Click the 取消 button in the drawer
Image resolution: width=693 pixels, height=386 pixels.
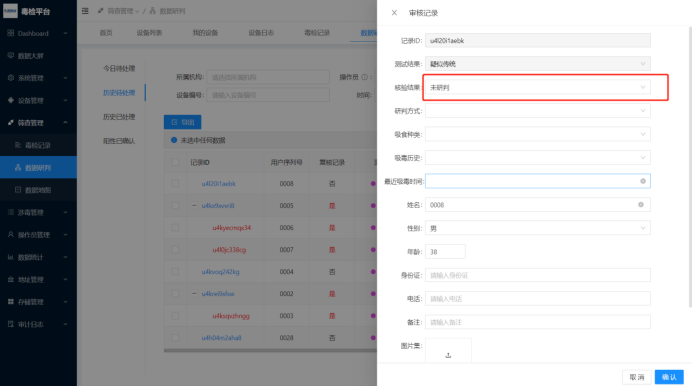[x=637, y=377]
